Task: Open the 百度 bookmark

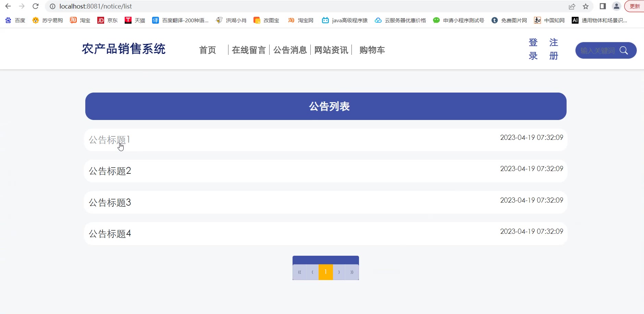Action: coord(15,20)
